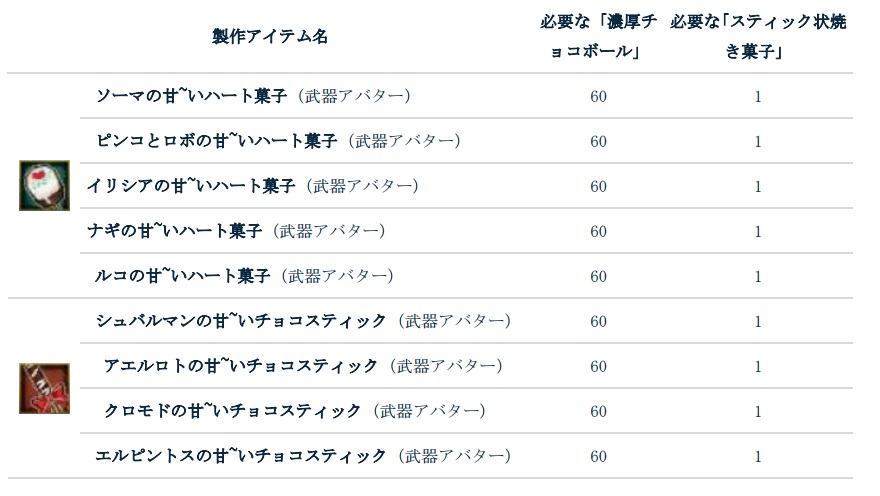Click the 60 value in シュバルマン row

(x=598, y=322)
